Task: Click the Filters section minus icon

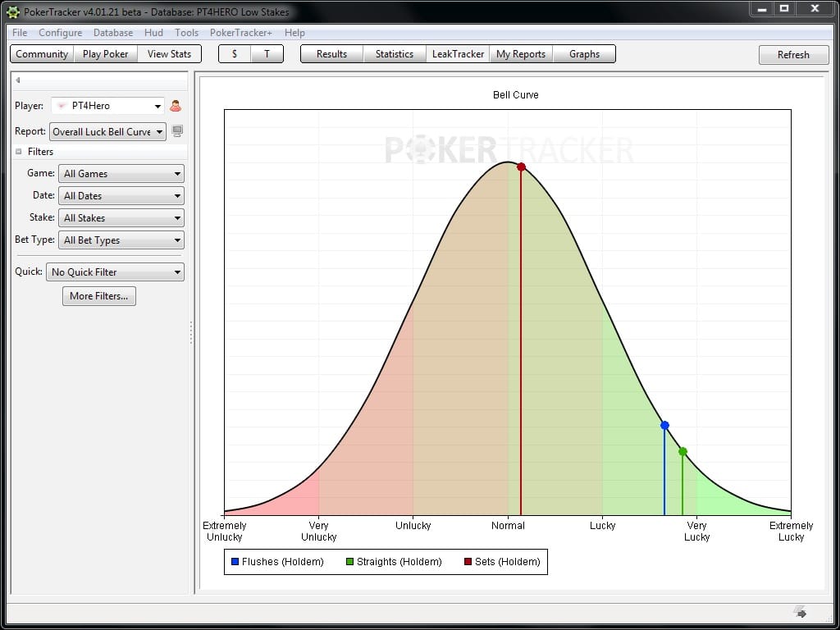Action: click(17, 152)
